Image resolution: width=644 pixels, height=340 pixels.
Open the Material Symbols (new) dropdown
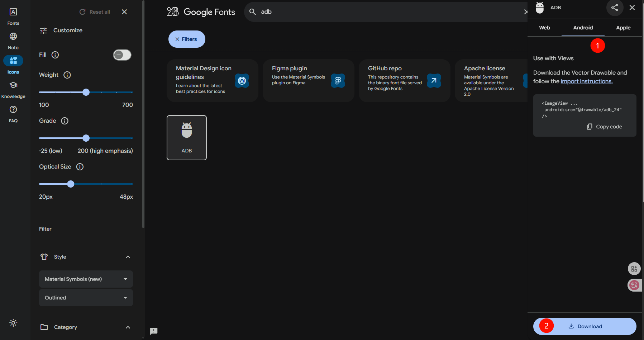coord(86,279)
